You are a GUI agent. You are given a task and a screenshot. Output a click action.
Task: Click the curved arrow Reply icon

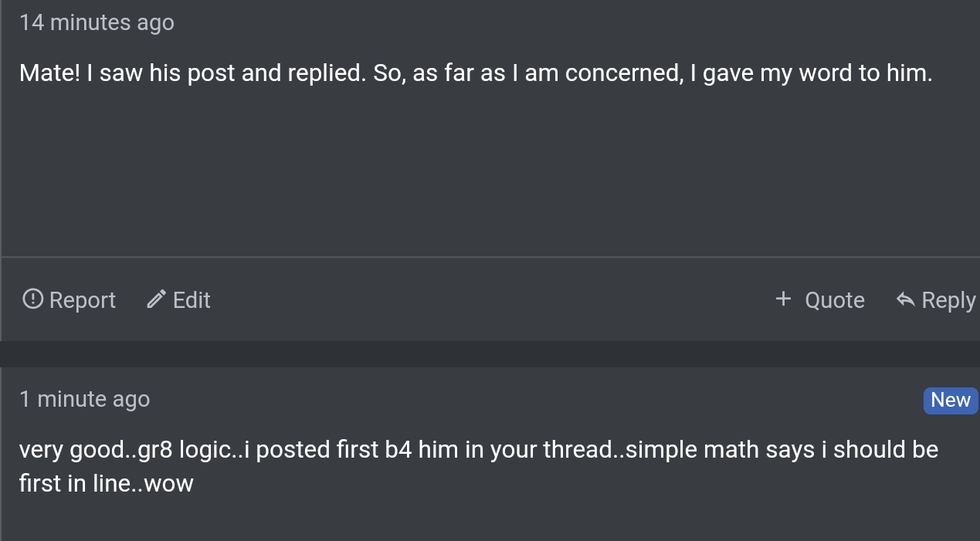(x=906, y=299)
